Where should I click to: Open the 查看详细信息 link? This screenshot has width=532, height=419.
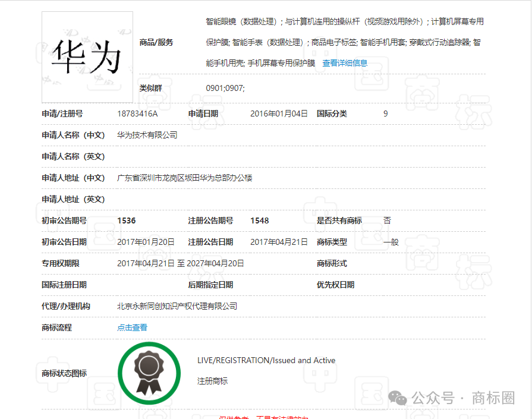(x=345, y=63)
